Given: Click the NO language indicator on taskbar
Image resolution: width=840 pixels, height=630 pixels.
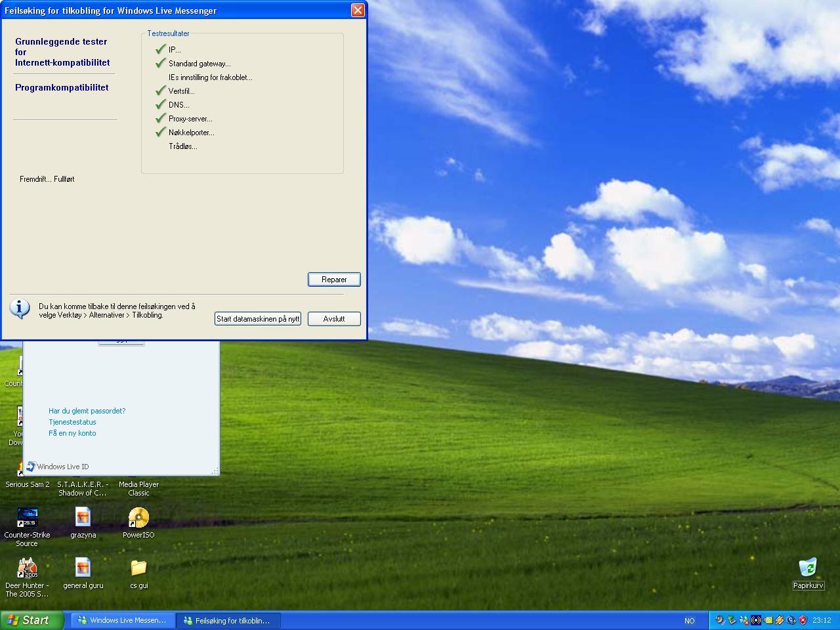Looking at the screenshot, I should pyautogui.click(x=689, y=621).
